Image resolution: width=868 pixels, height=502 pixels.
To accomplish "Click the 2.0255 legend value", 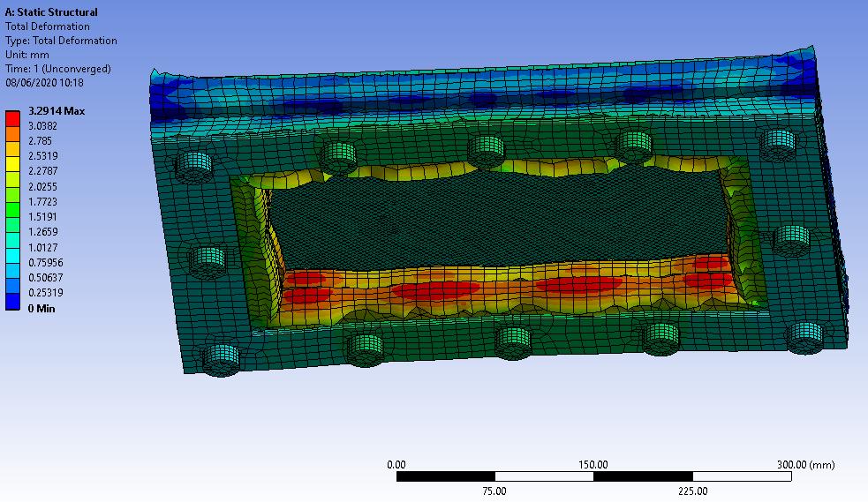I will [42, 187].
